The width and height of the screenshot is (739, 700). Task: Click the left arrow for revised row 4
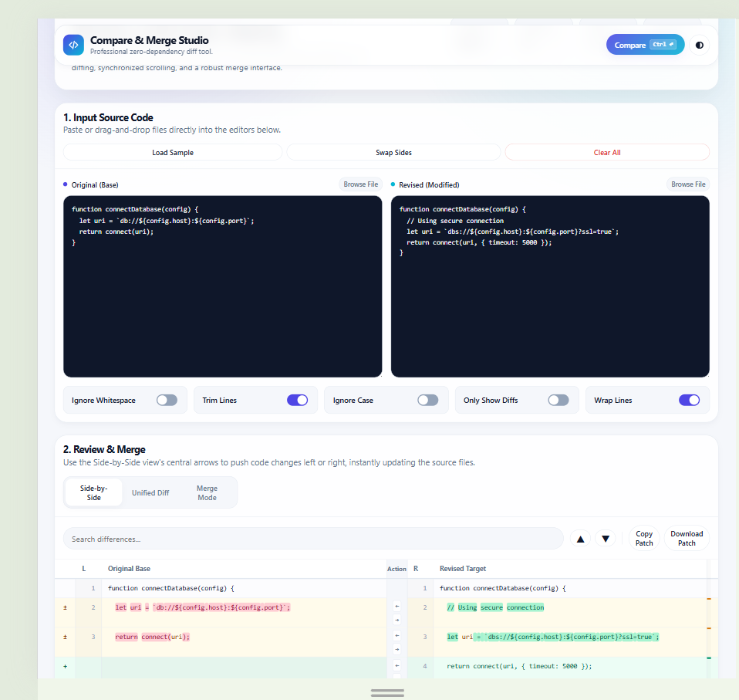396,665
